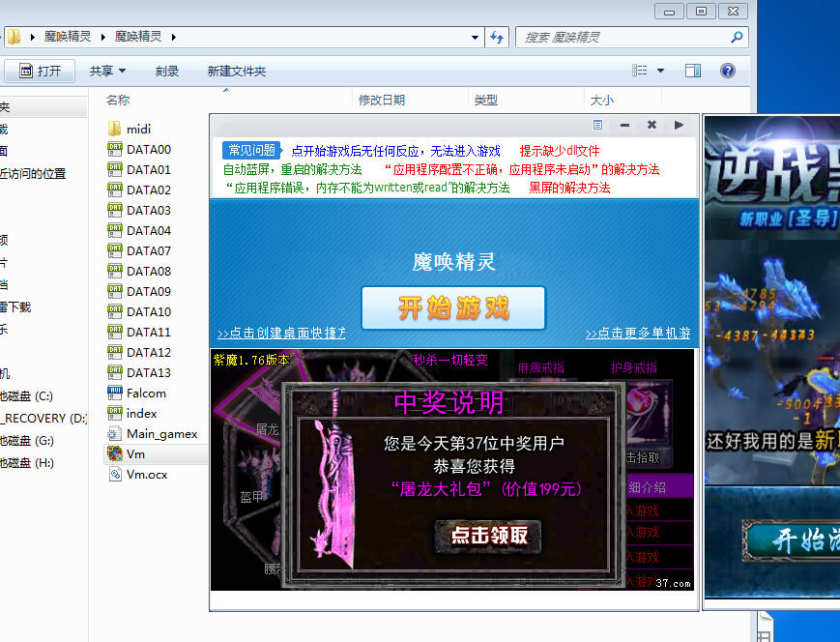Sort by the 修改日期 column header
Viewport: 840px width, 642px height.
pyautogui.click(x=382, y=101)
